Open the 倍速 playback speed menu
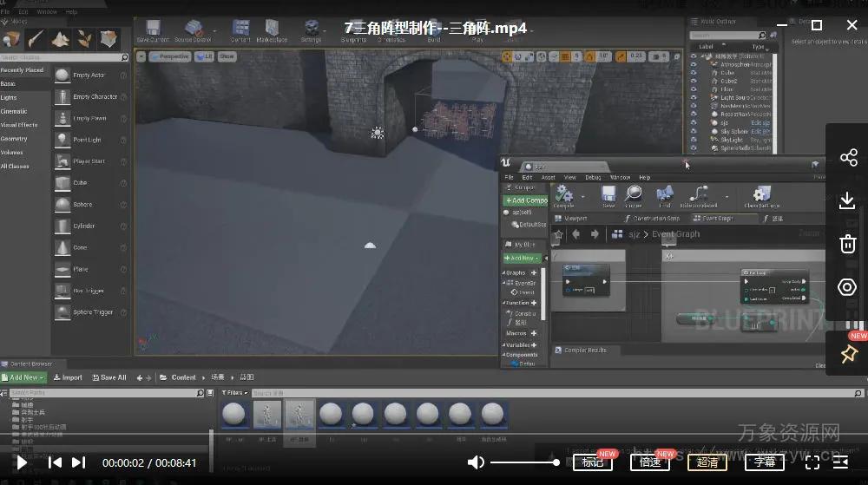Image resolution: width=868 pixels, height=485 pixels. point(650,462)
